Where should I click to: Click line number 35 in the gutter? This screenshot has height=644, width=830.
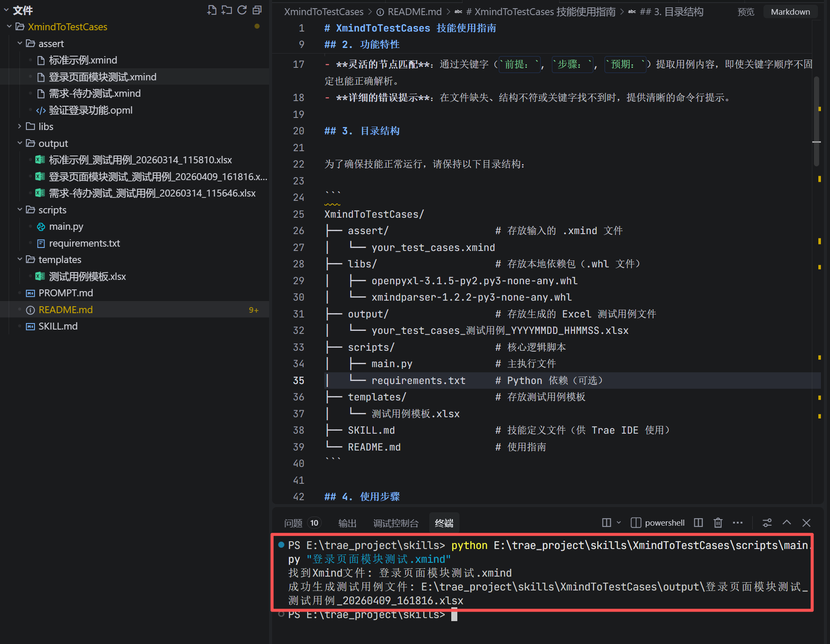298,381
